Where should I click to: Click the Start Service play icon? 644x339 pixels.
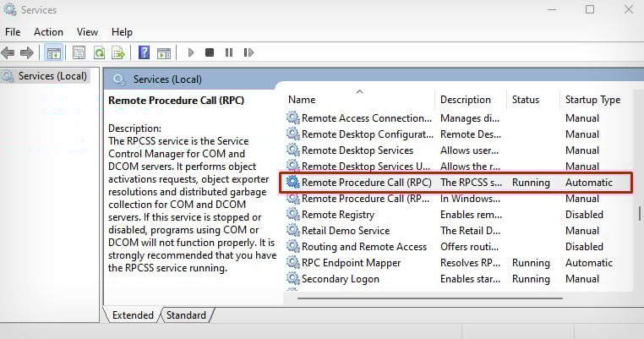click(x=190, y=52)
